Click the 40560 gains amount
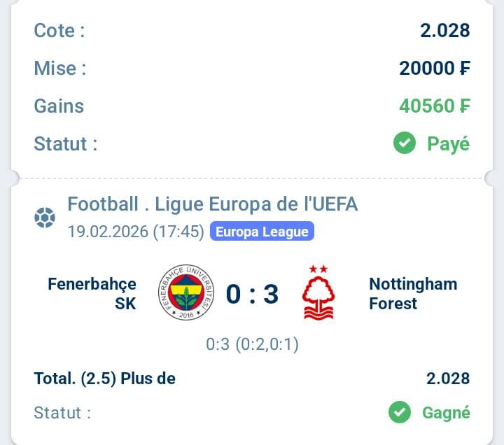 (434, 106)
